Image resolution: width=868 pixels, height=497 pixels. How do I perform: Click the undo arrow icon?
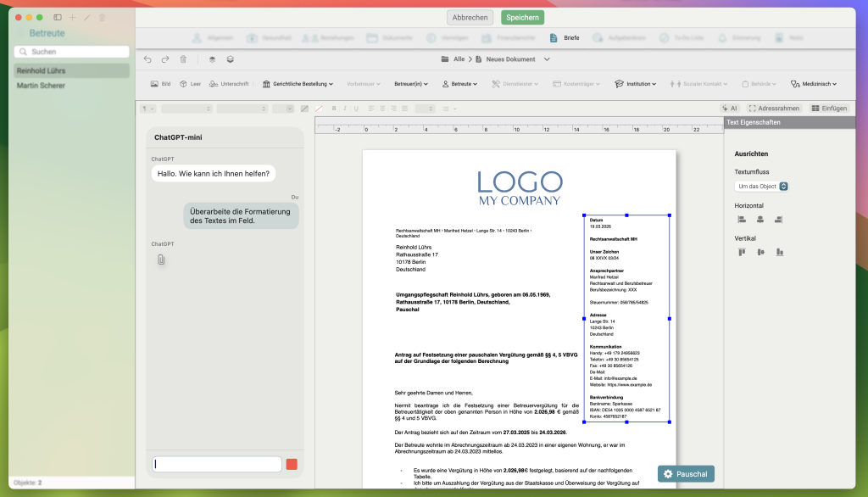pyautogui.click(x=147, y=59)
